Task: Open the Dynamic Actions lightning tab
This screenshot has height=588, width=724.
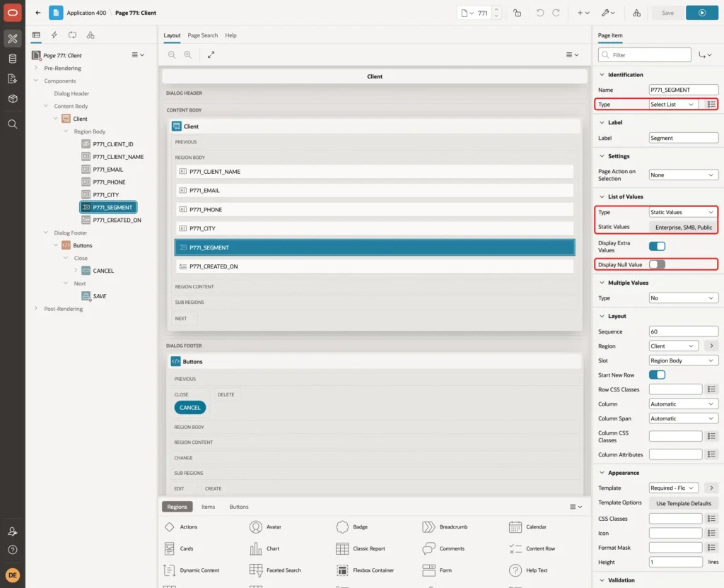Action: click(54, 35)
